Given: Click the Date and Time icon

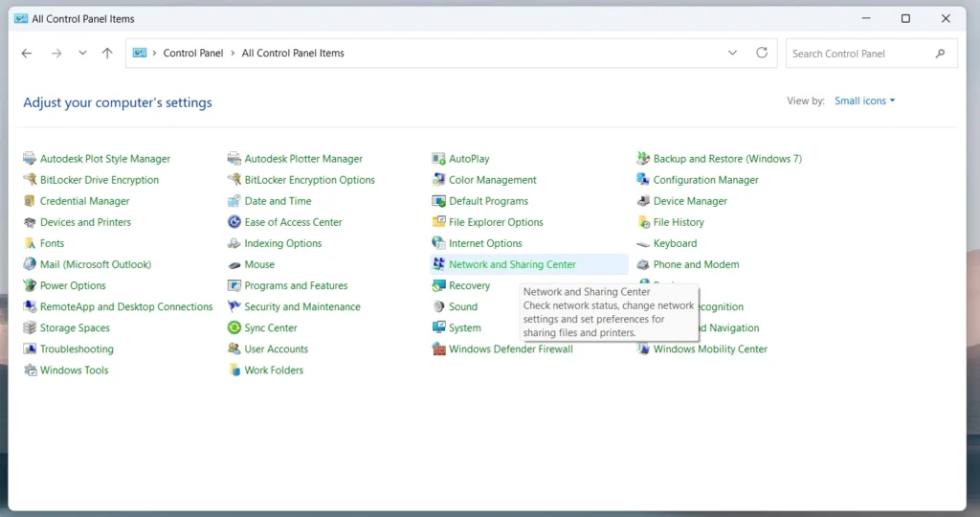Looking at the screenshot, I should (x=234, y=201).
